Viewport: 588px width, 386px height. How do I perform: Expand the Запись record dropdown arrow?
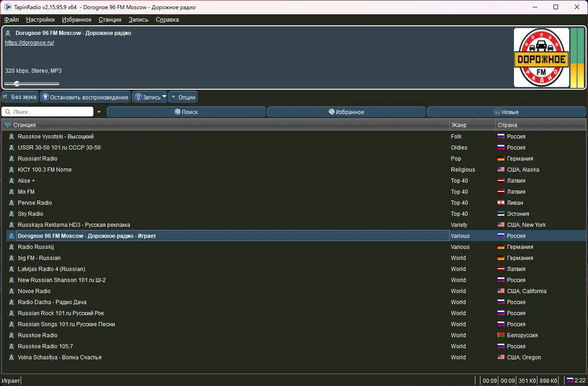tap(164, 97)
